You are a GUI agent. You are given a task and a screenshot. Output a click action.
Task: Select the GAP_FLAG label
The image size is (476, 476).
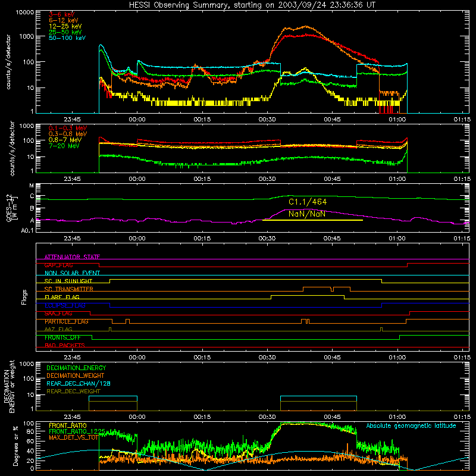click(x=58, y=265)
